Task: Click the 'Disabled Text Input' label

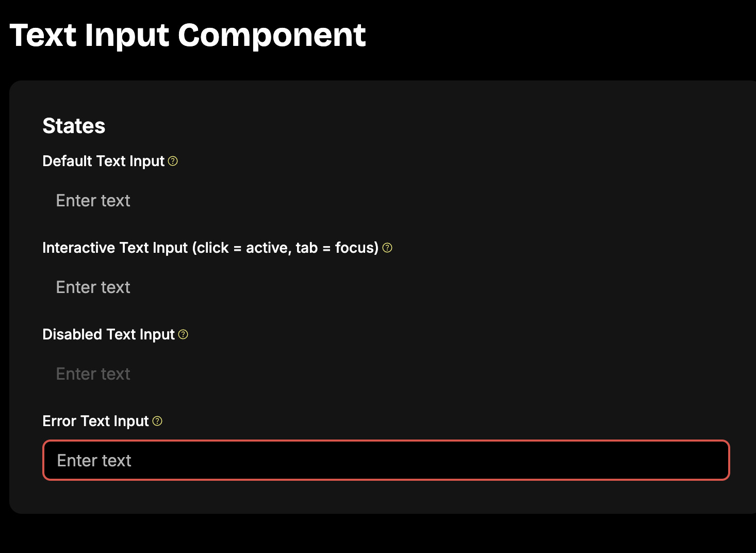Action: 109,335
